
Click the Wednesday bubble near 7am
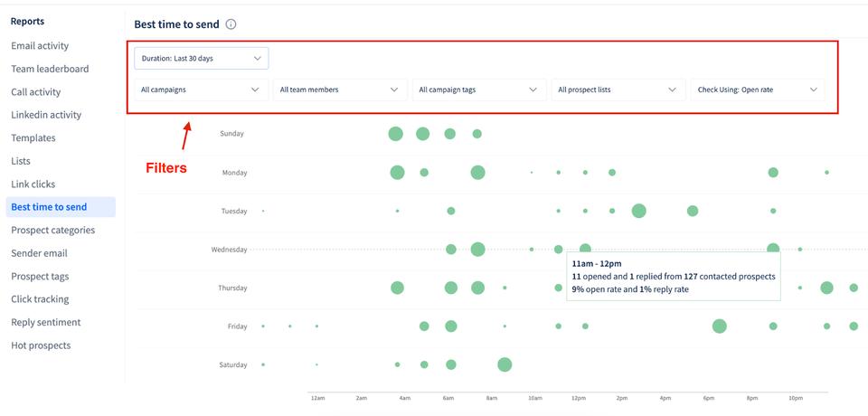pos(477,250)
